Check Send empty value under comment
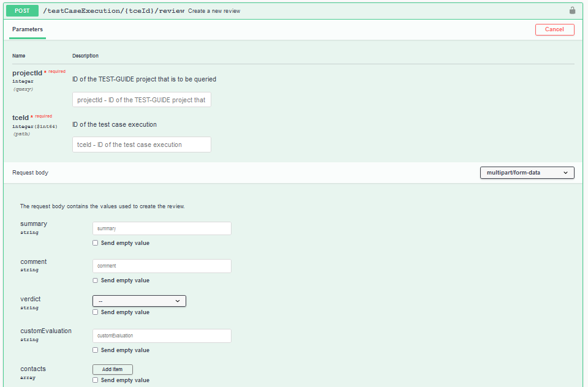Image resolution: width=588 pixels, height=387 pixels. pos(95,280)
